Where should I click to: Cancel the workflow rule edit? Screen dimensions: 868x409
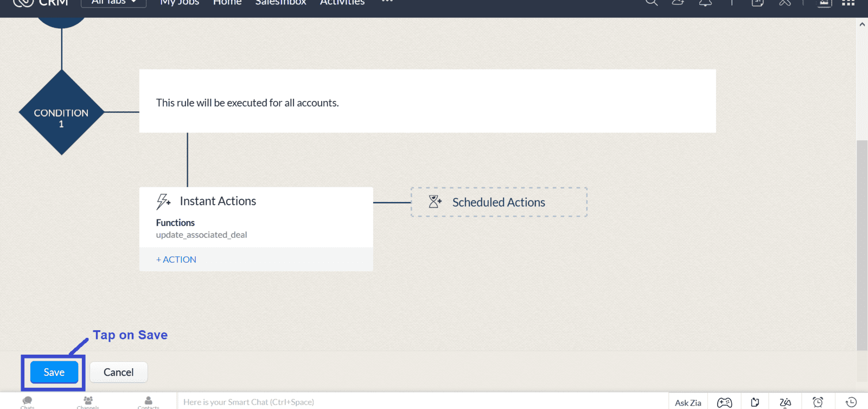click(118, 372)
